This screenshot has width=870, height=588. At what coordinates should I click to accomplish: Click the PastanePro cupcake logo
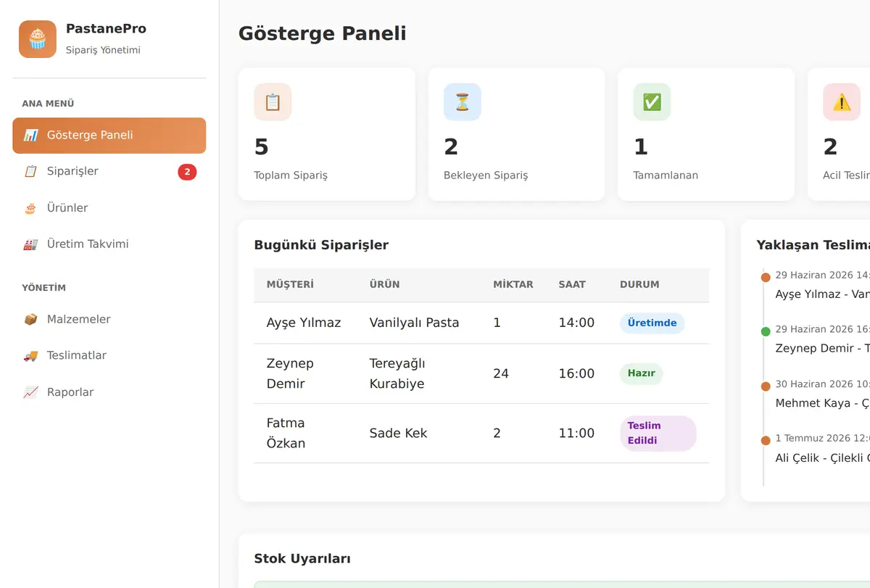38,39
